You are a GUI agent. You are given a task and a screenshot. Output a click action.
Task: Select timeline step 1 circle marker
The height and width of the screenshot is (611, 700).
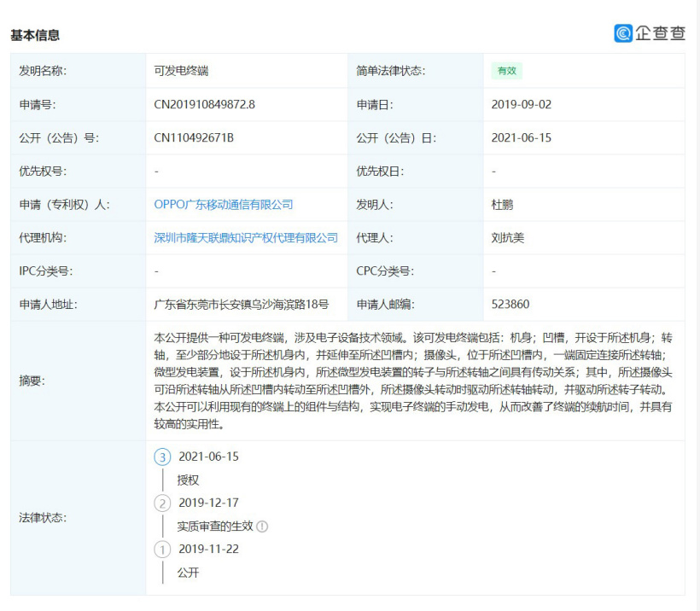tap(162, 549)
